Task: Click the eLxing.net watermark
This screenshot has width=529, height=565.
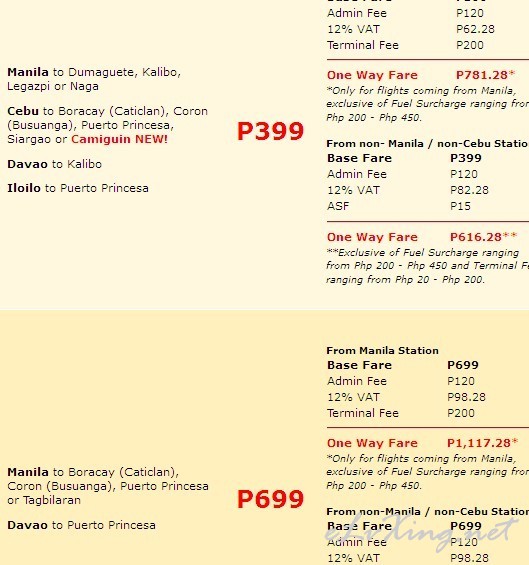Action: click(x=422, y=533)
